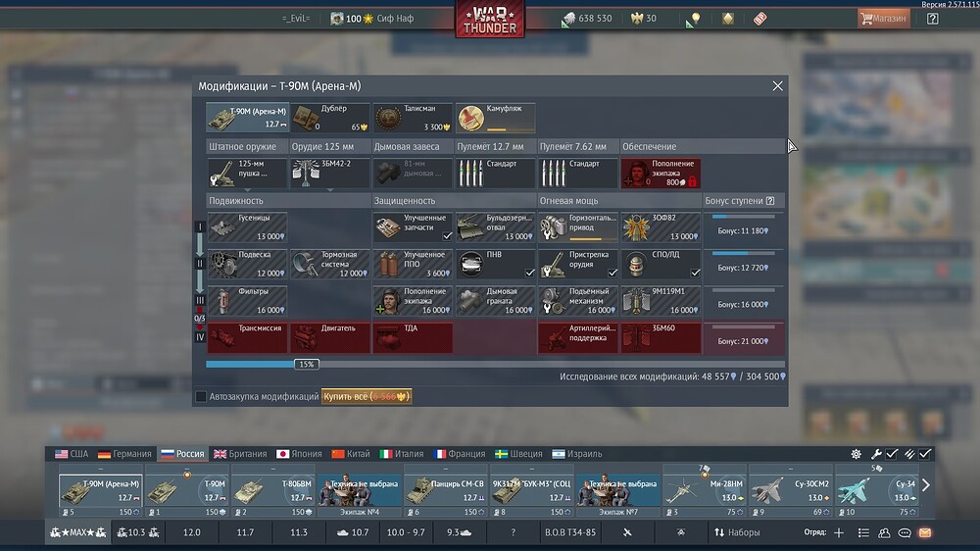Select the MAX preset button
The width and height of the screenshot is (980, 551).
[x=78, y=533]
